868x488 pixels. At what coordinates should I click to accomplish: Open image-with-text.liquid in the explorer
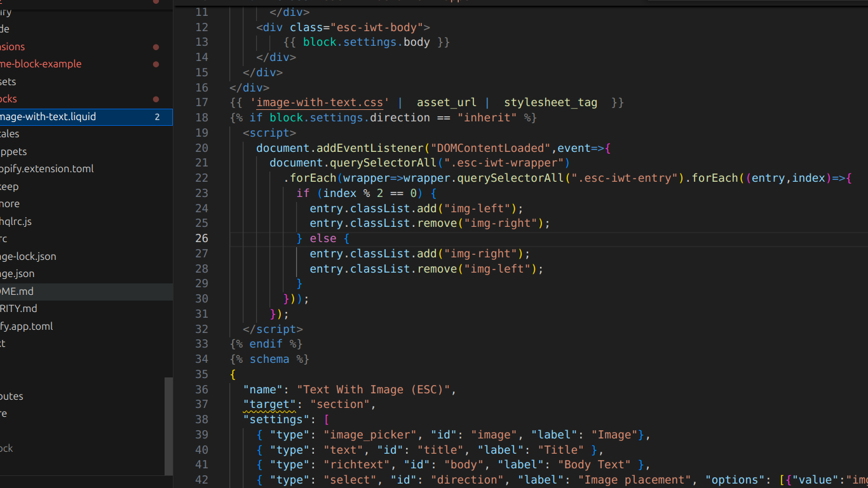[48, 117]
